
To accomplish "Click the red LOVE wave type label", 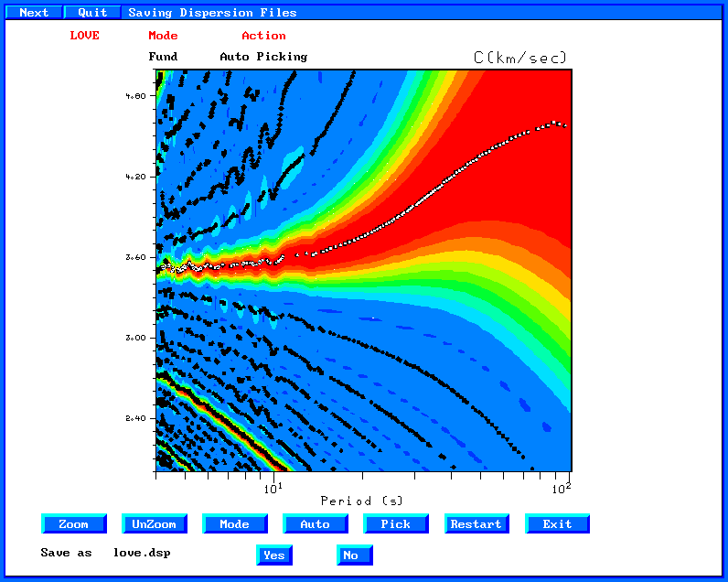I will click(x=84, y=36).
